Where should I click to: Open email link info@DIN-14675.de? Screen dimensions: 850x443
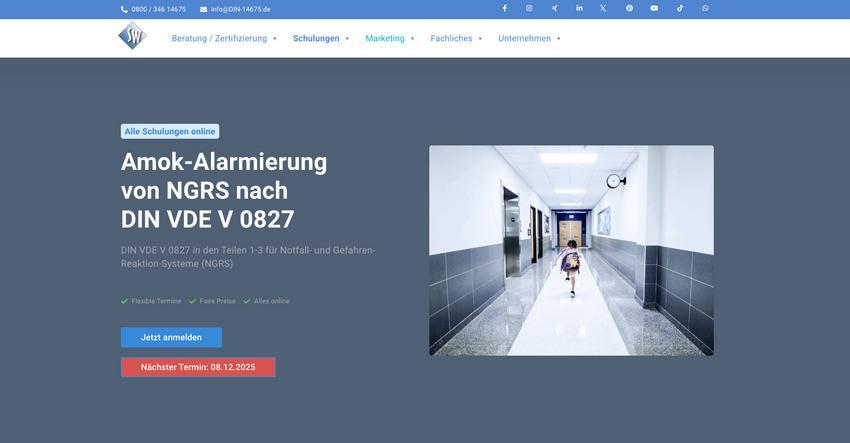pyautogui.click(x=241, y=9)
